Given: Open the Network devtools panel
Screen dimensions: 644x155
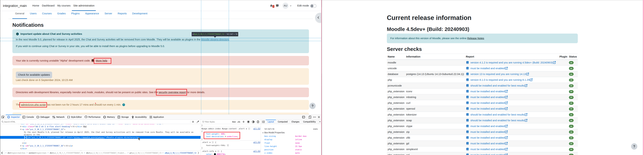Looking at the screenshot, I should click(58, 117).
